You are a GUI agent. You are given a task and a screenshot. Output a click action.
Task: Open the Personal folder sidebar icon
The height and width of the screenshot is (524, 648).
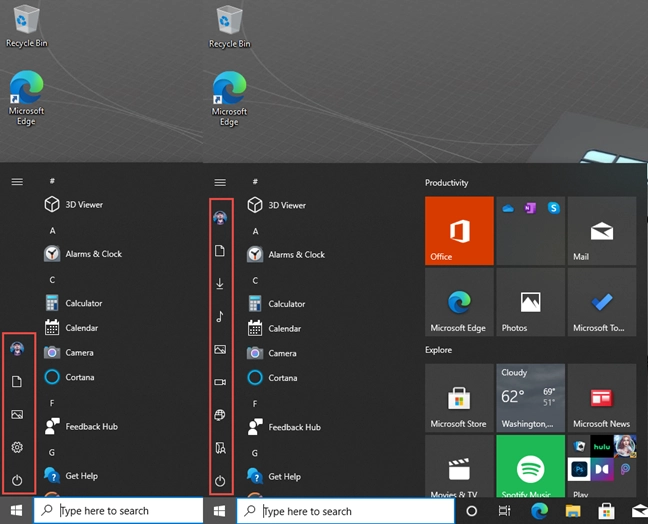pyautogui.click(x=220, y=448)
